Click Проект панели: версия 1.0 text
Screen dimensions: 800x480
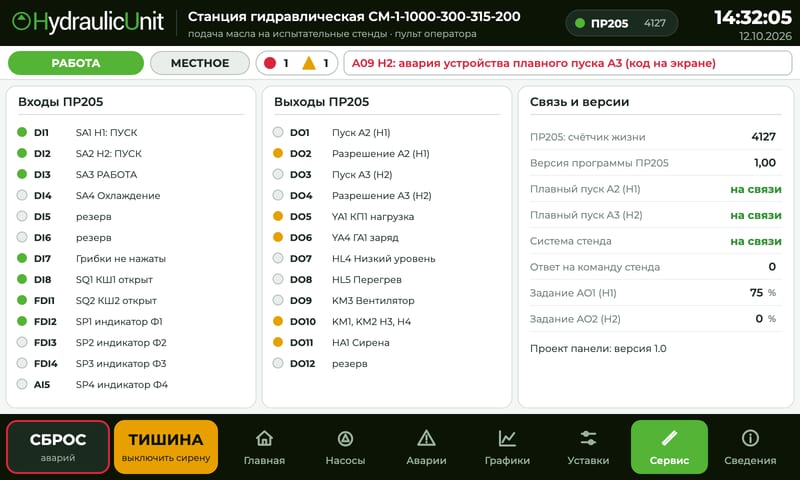click(598, 348)
